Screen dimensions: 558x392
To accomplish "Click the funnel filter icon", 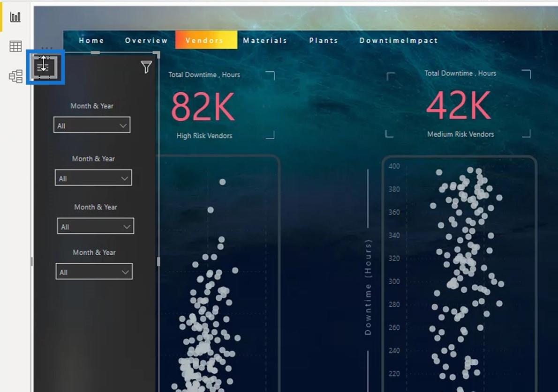I will tap(146, 67).
